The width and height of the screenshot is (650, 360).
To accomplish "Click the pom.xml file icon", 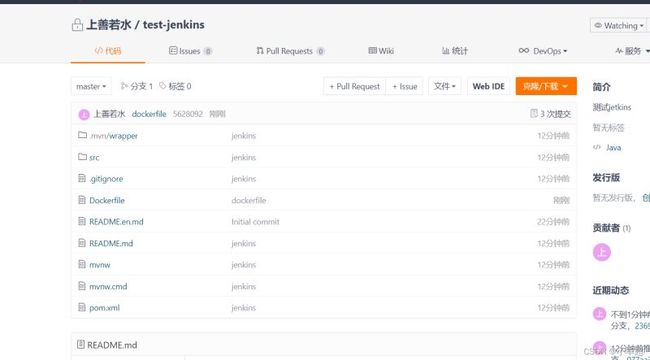I will point(82,307).
